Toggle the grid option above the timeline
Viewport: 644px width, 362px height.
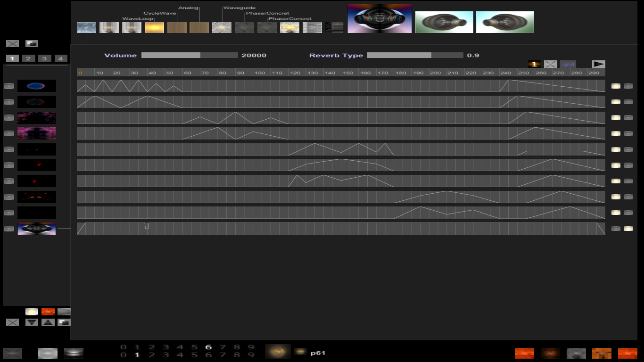pos(568,64)
